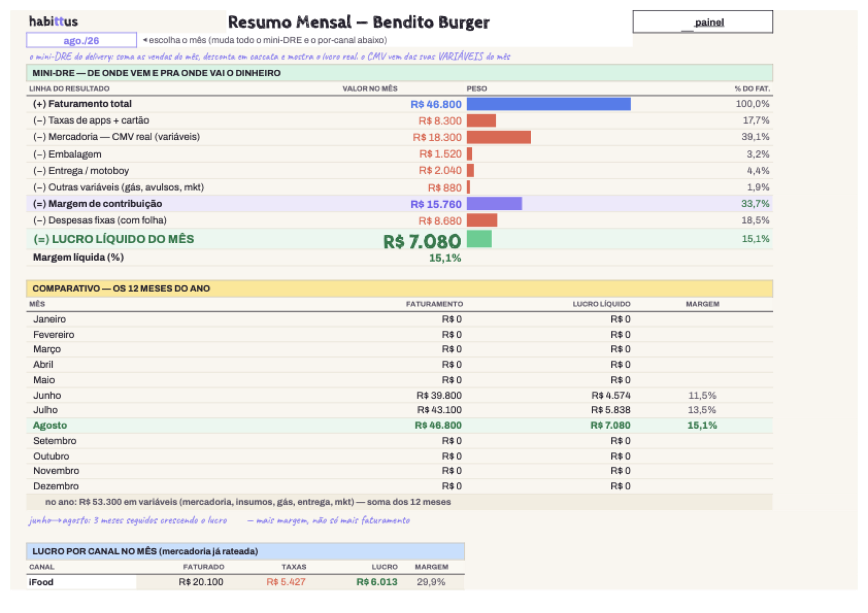Select the R$ 7.080 lucro líquido value

[x=422, y=240]
